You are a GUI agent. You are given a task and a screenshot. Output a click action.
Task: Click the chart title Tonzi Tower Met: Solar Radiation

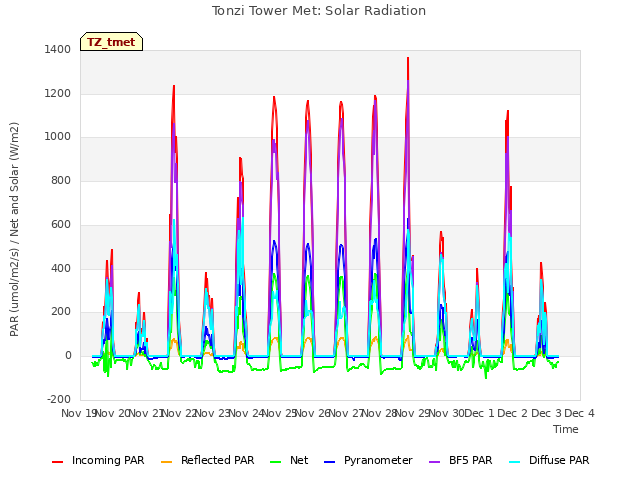[x=319, y=11]
